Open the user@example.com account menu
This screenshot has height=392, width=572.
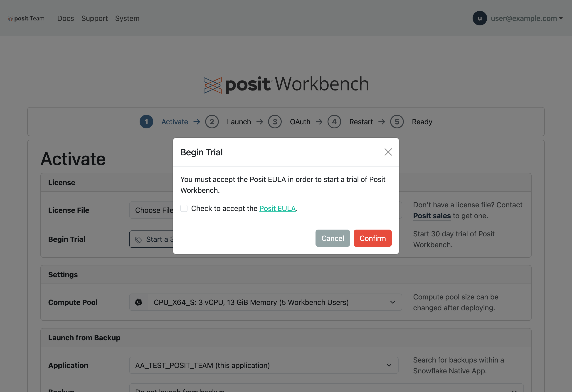526,18
